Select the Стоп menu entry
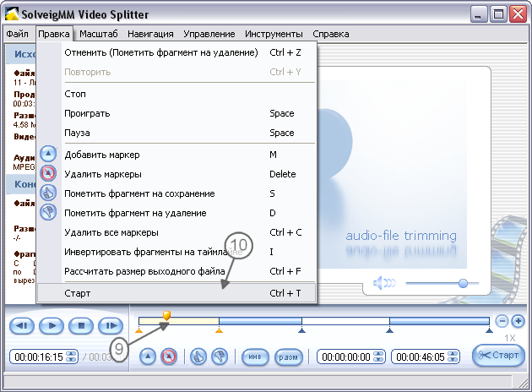 click(x=176, y=94)
